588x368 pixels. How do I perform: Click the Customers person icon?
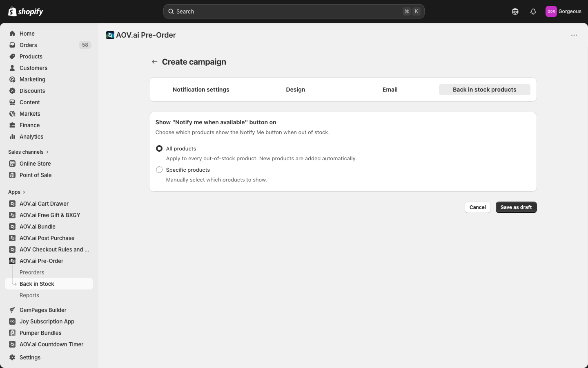click(12, 68)
